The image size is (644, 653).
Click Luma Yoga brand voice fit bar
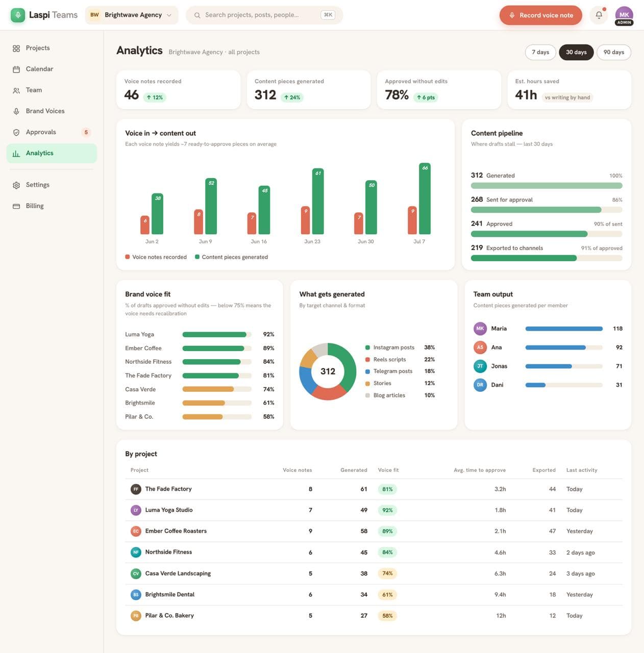click(x=217, y=335)
